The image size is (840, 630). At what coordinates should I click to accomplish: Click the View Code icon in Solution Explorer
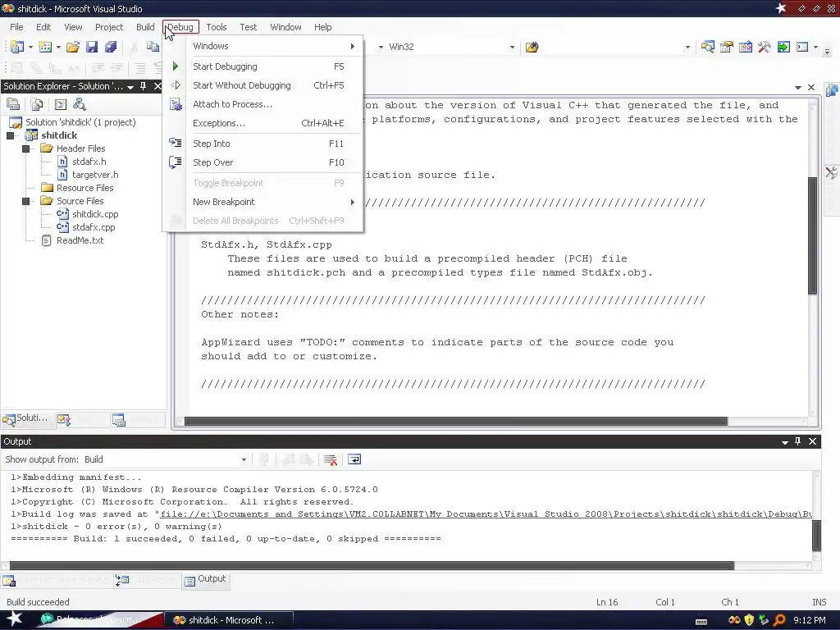pos(61,104)
